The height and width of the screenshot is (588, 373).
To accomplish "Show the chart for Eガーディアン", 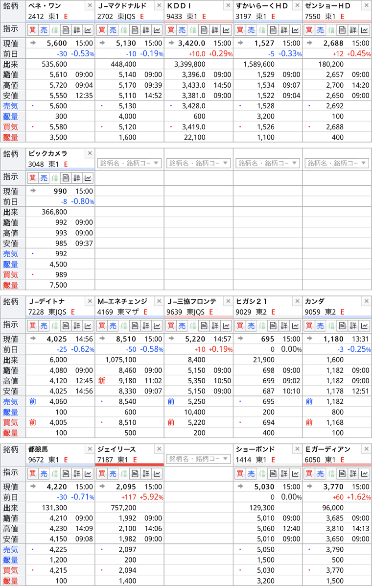I will [x=364, y=473].
